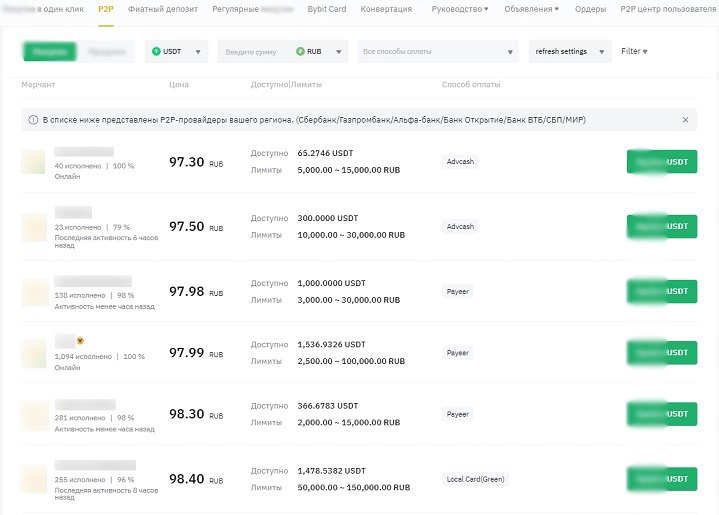The width and height of the screenshot is (719, 515).
Task: Click Payeer tag in 98.30 row
Action: click(x=458, y=415)
